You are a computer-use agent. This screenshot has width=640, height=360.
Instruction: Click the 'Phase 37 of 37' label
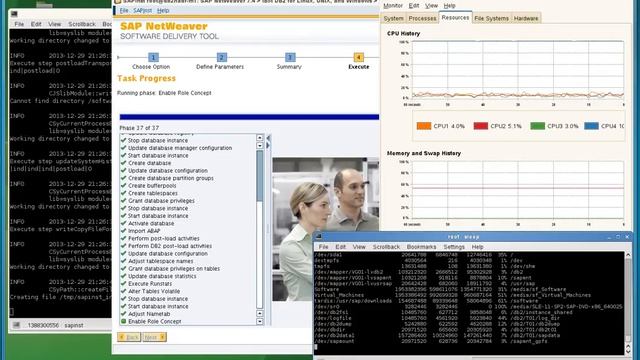139,128
